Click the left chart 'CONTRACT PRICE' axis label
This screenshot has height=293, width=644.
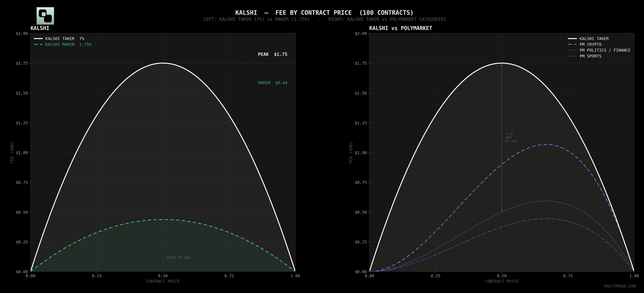[163, 281]
